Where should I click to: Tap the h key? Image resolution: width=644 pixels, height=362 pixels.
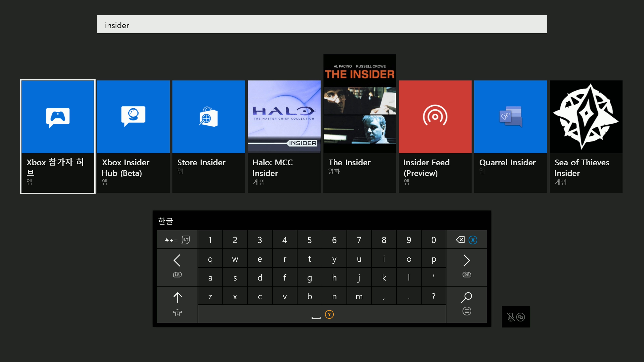(334, 277)
